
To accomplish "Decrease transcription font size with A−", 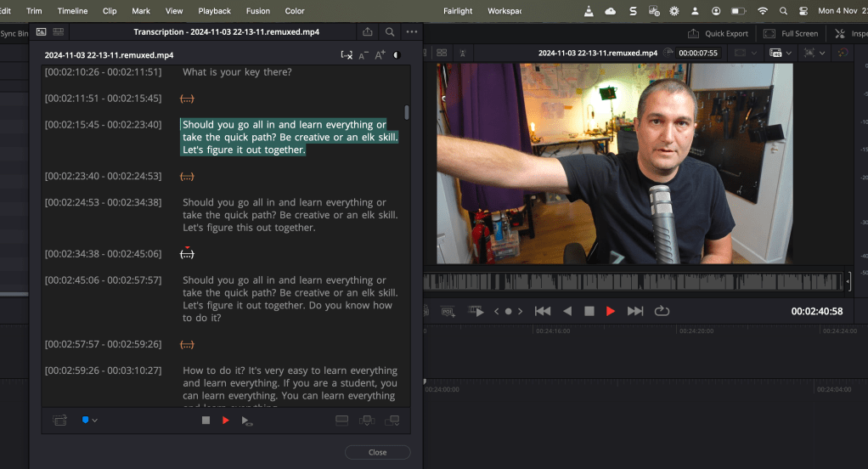I will pos(364,55).
